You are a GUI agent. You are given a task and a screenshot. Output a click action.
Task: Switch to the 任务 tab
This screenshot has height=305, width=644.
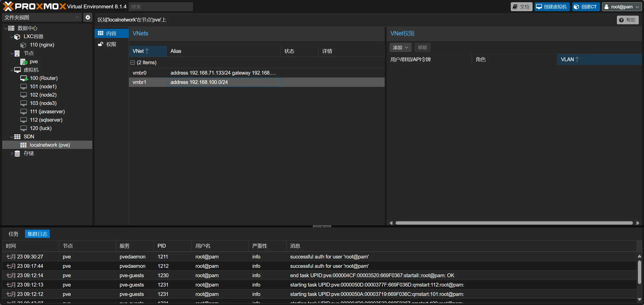pos(13,234)
